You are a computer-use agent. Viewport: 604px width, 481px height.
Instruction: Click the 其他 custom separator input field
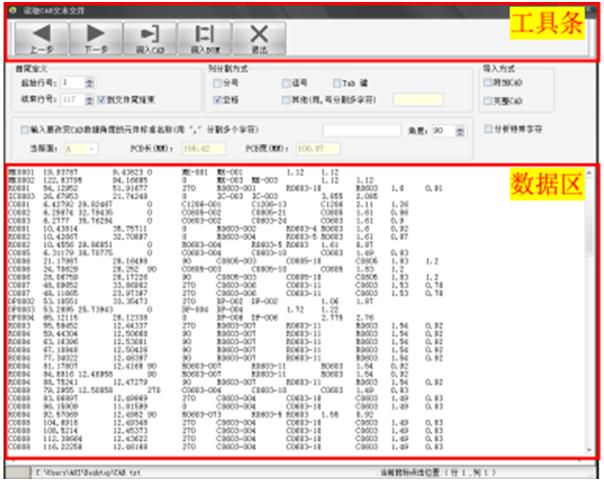point(418,100)
